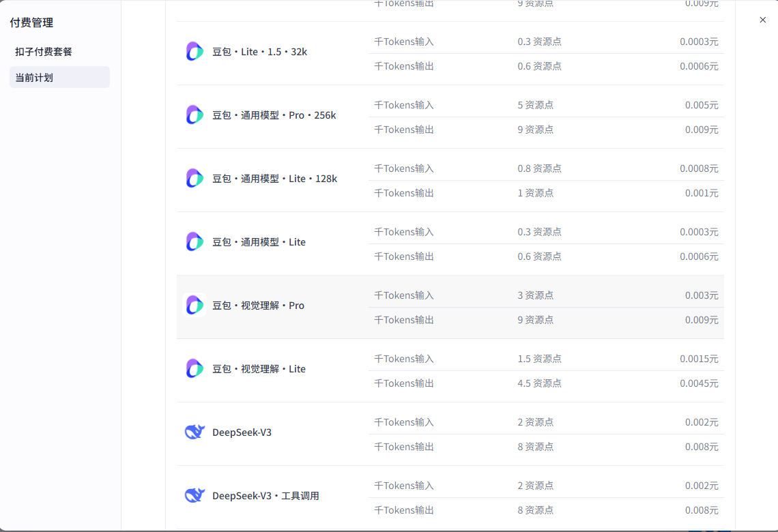
Task: Select the logo icon beside 豆包·通用模型·Lite·128k
Action: [x=194, y=179]
